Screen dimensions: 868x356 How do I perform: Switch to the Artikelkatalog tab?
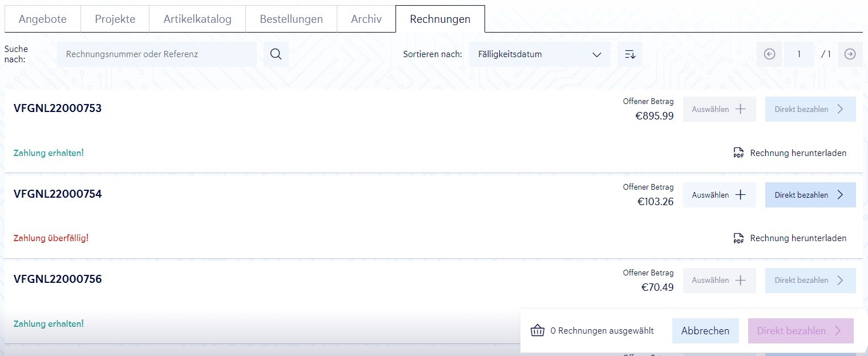197,19
